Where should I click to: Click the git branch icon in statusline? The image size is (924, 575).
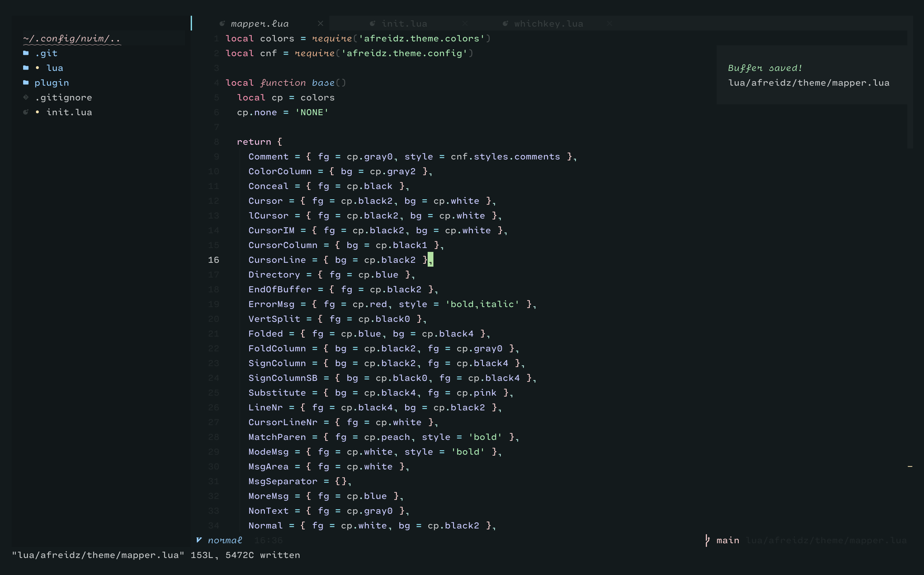[x=708, y=540]
